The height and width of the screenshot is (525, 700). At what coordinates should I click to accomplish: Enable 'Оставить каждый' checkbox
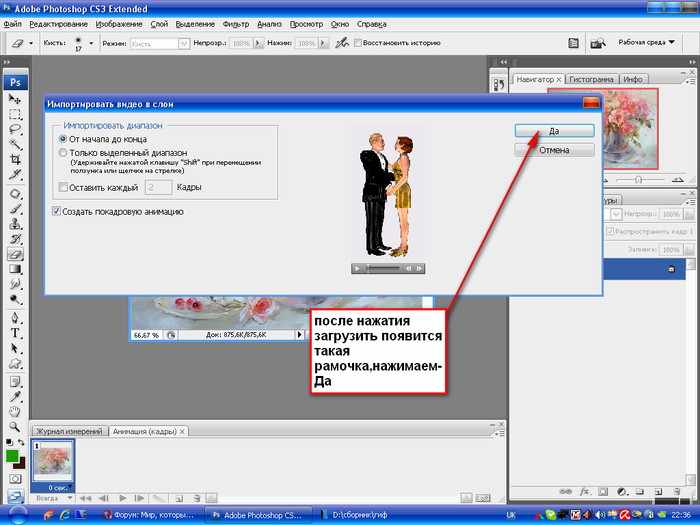point(63,187)
